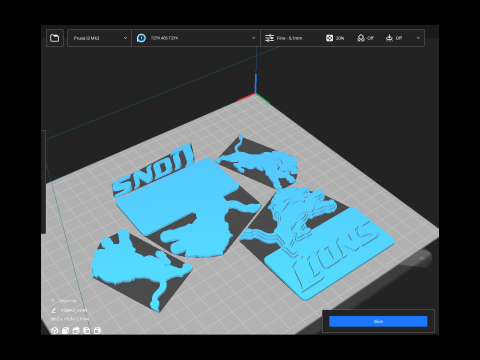Switch to the 3D view orientation icon
480x360 pixels.
pos(55,330)
